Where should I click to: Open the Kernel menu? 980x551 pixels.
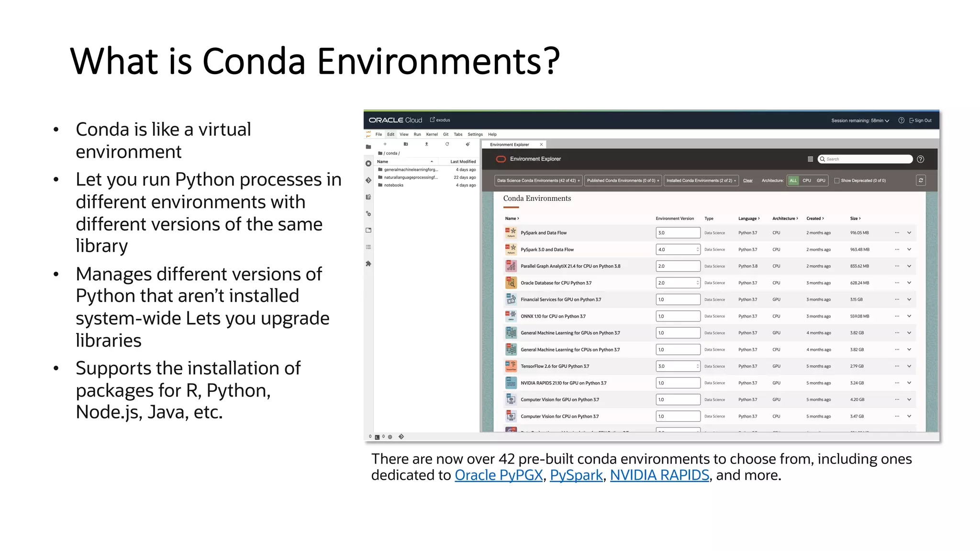click(432, 134)
